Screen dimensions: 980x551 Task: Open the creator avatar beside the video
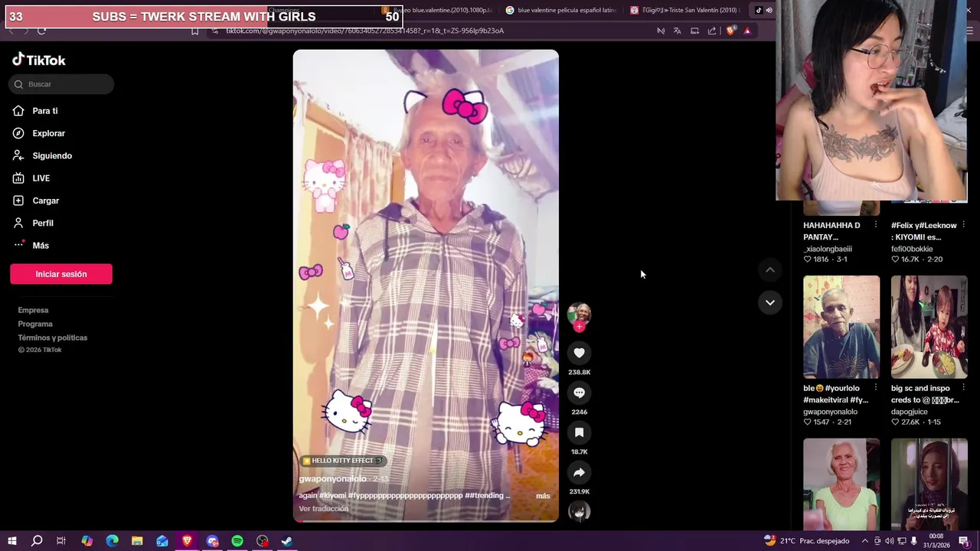(579, 314)
